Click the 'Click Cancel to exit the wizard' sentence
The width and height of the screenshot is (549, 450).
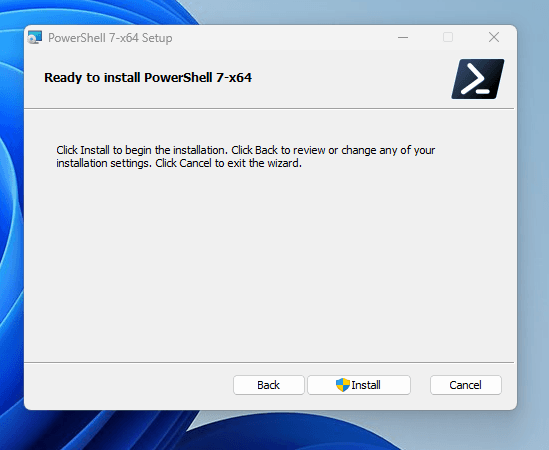pos(228,163)
